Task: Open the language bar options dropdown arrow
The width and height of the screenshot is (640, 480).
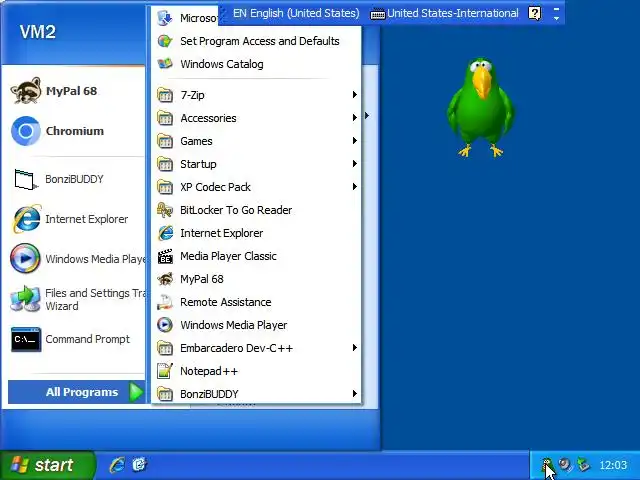Action: click(556, 18)
